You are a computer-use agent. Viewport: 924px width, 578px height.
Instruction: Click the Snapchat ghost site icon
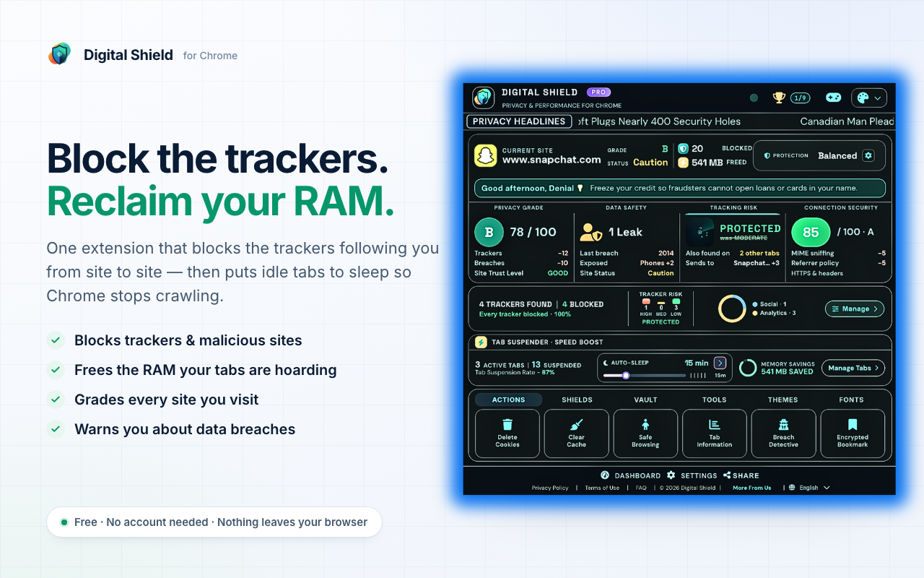[486, 155]
